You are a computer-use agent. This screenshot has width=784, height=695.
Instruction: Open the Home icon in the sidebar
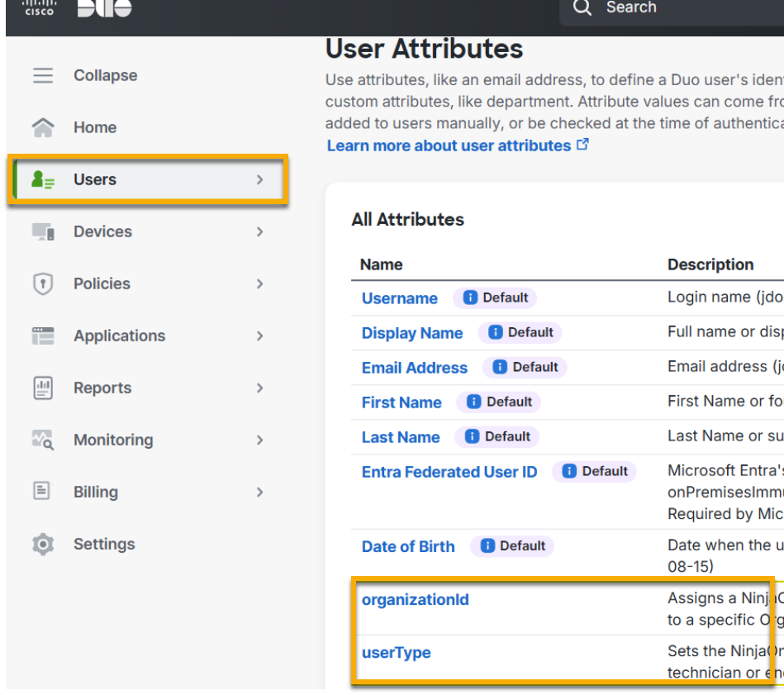pos(43,127)
